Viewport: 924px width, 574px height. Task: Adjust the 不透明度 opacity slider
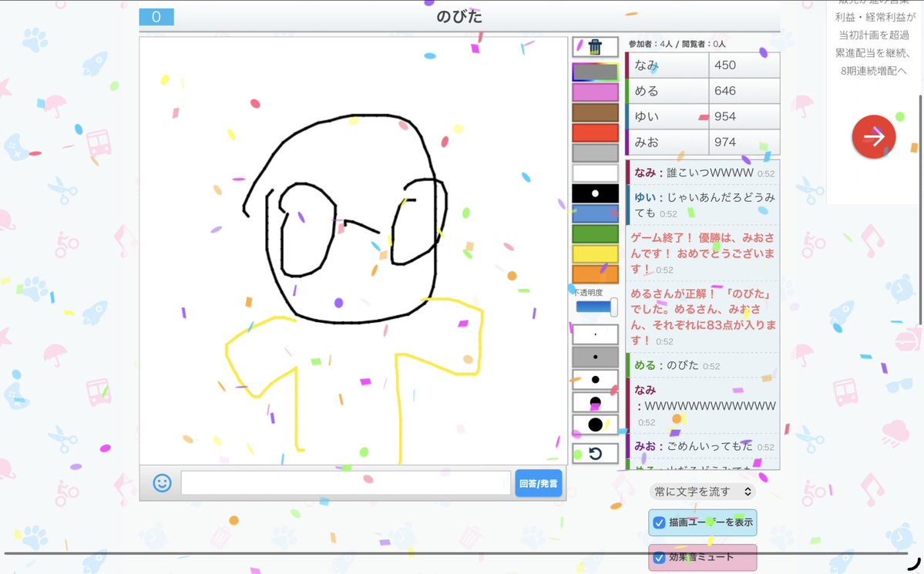pyautogui.click(x=596, y=307)
